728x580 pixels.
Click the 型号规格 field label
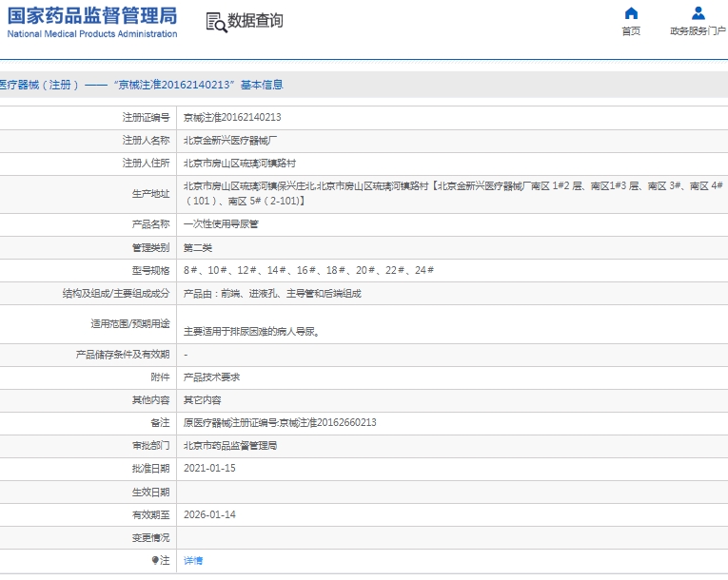pos(151,270)
